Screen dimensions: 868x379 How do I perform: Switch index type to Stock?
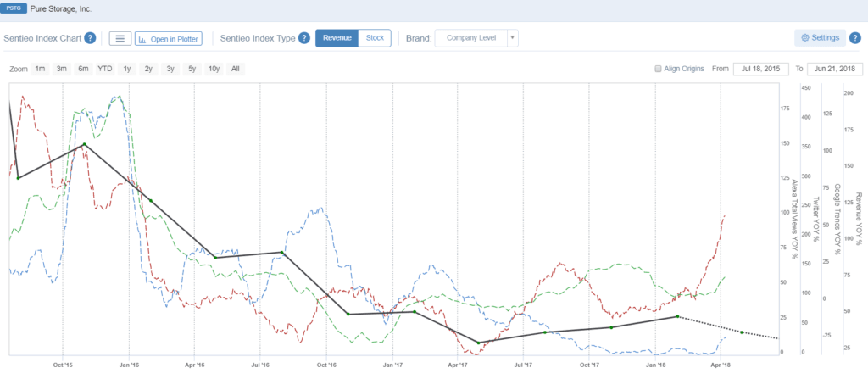[x=374, y=38]
